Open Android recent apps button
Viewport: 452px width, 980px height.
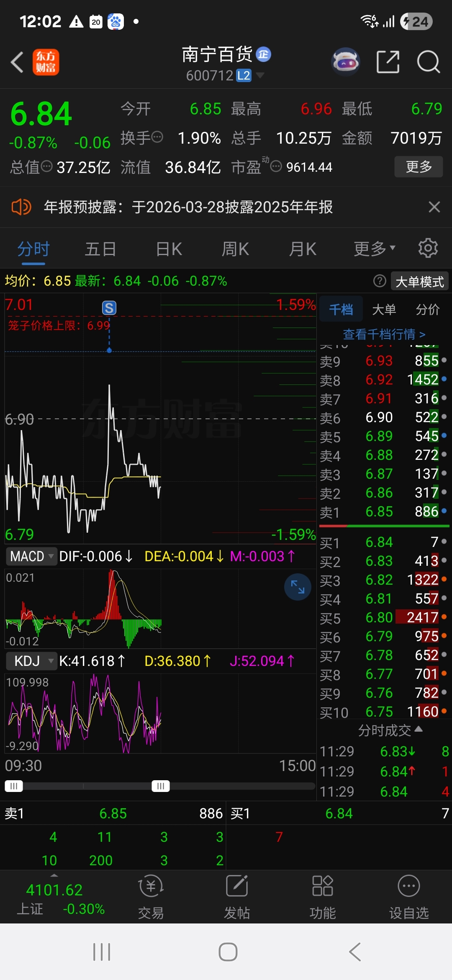coord(102,952)
